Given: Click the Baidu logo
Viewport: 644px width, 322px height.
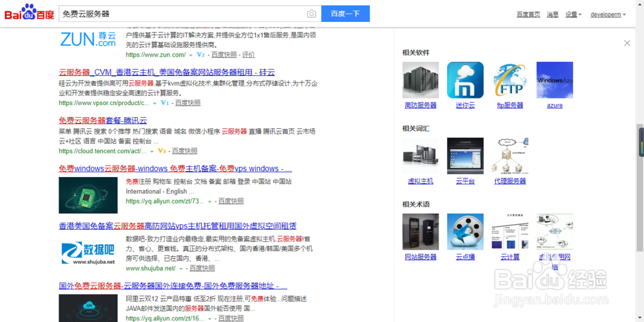Looking at the screenshot, I should 29,13.
